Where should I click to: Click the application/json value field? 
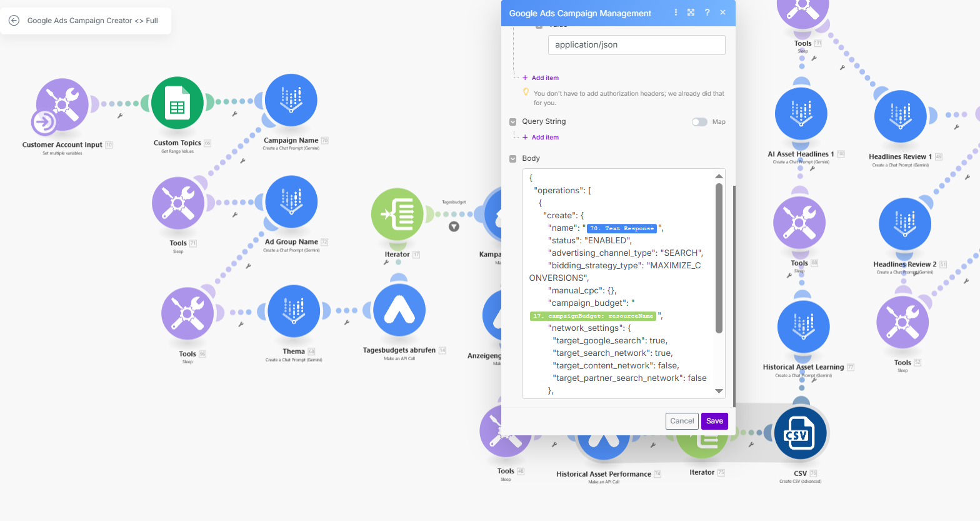click(x=637, y=45)
